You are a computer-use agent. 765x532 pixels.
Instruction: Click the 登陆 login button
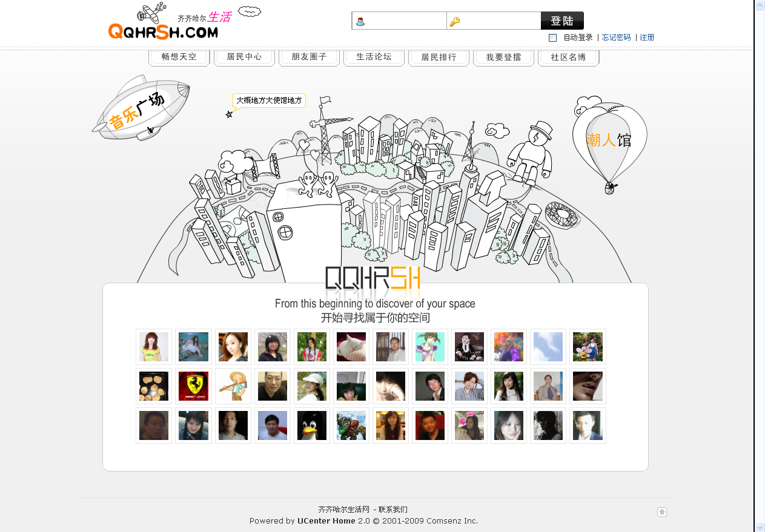coord(562,21)
